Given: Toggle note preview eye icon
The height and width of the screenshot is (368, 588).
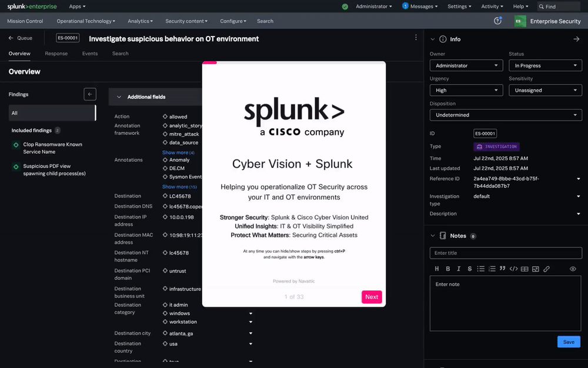Looking at the screenshot, I should coord(573,269).
